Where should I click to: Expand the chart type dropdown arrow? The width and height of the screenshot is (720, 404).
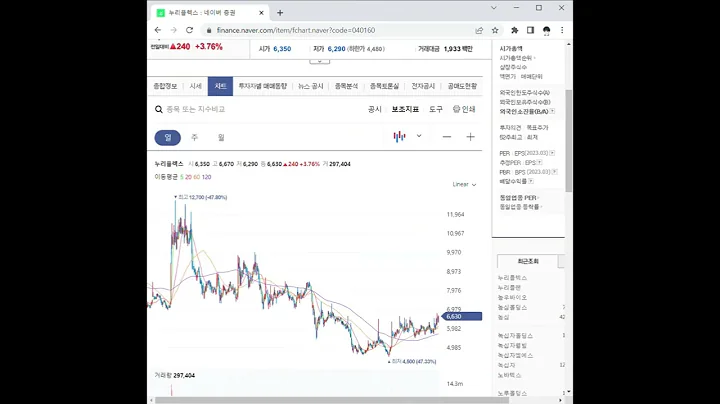419,136
